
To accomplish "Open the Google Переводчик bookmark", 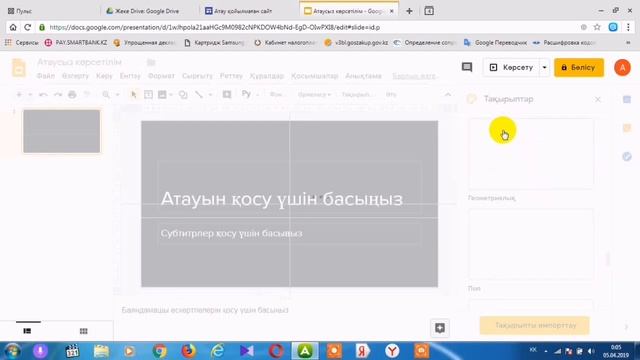I will 496,42.
